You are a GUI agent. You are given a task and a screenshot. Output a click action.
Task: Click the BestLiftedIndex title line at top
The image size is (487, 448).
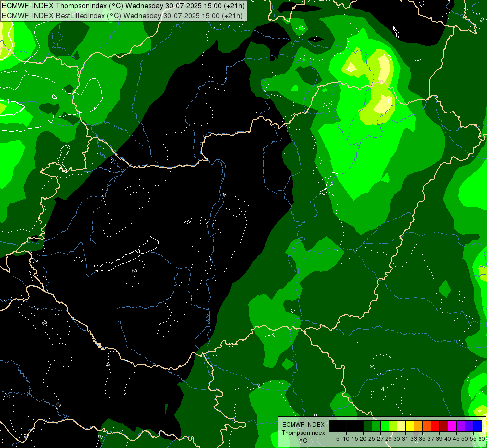pos(122,16)
